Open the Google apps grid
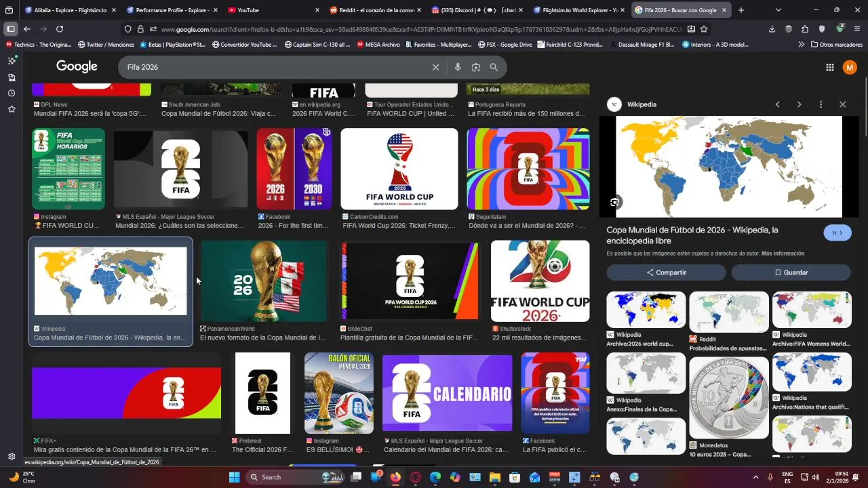868x488 pixels. point(829,67)
